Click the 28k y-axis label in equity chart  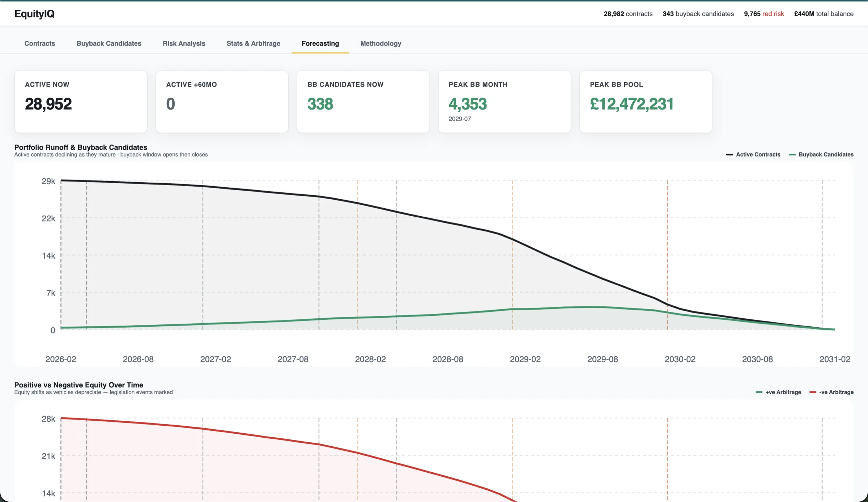tap(48, 419)
